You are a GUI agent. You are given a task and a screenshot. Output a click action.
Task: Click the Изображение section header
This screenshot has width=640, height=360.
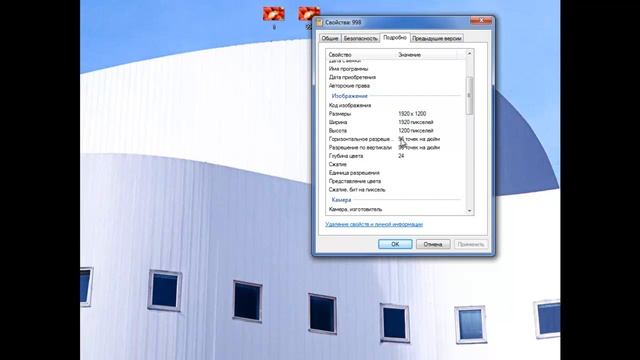pos(349,96)
